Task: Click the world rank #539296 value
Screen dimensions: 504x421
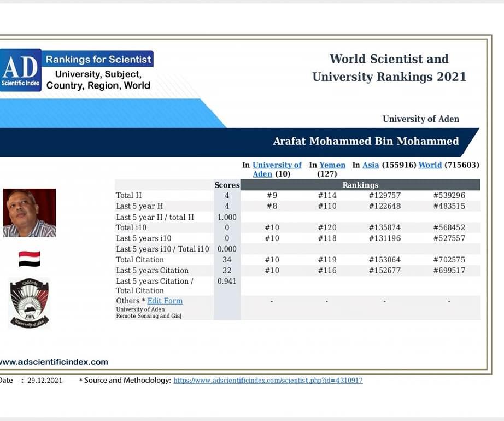Action: pos(449,195)
